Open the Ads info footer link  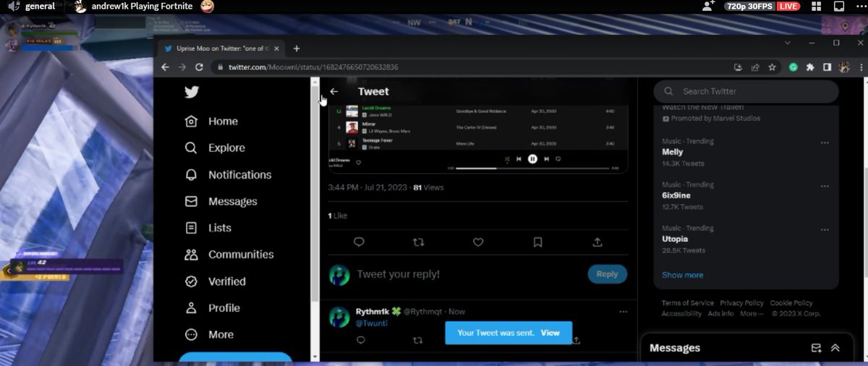(x=720, y=314)
